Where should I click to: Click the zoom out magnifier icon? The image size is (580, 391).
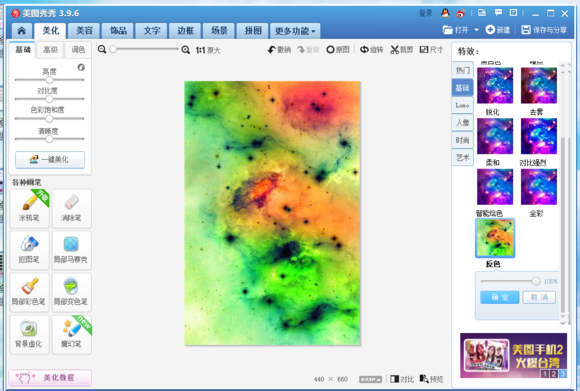102,50
